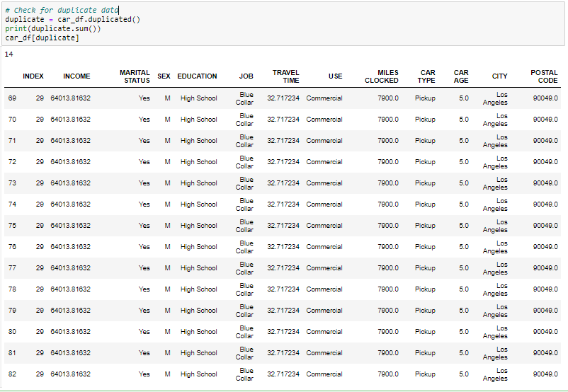Click row label 72
This screenshot has height=392, width=568.
pos(12,162)
